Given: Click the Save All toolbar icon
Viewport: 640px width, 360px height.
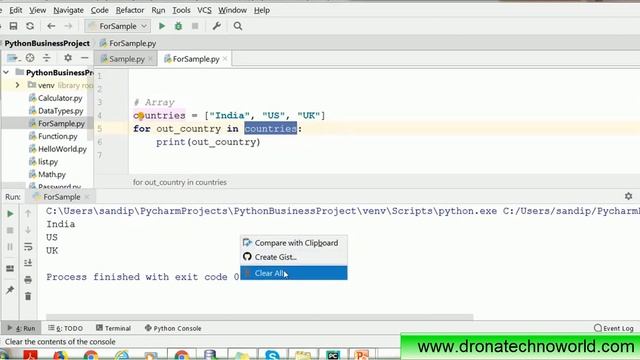Looking at the screenshot, I should tap(13, 26).
